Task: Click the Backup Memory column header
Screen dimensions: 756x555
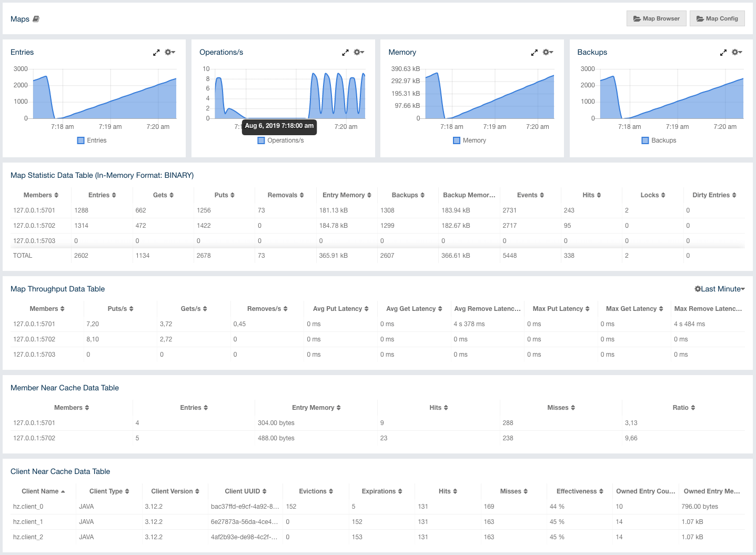Action: tap(469, 195)
